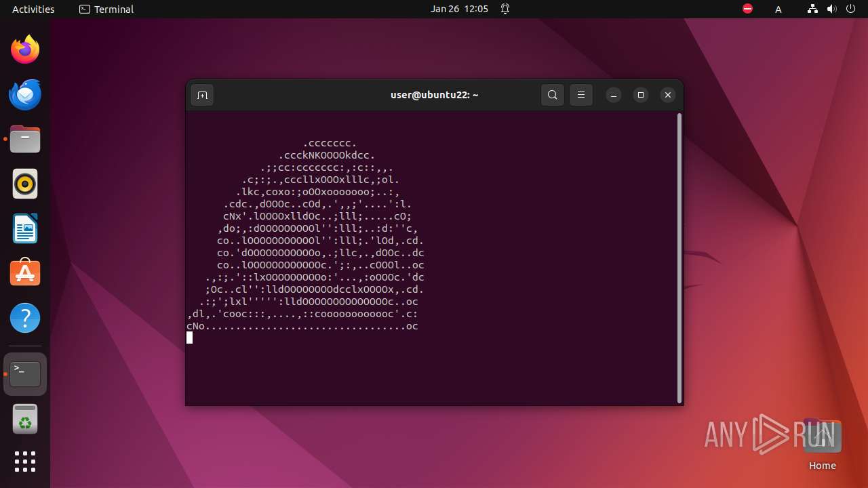
Task: Open the terminal hamburger menu
Action: pos(581,95)
